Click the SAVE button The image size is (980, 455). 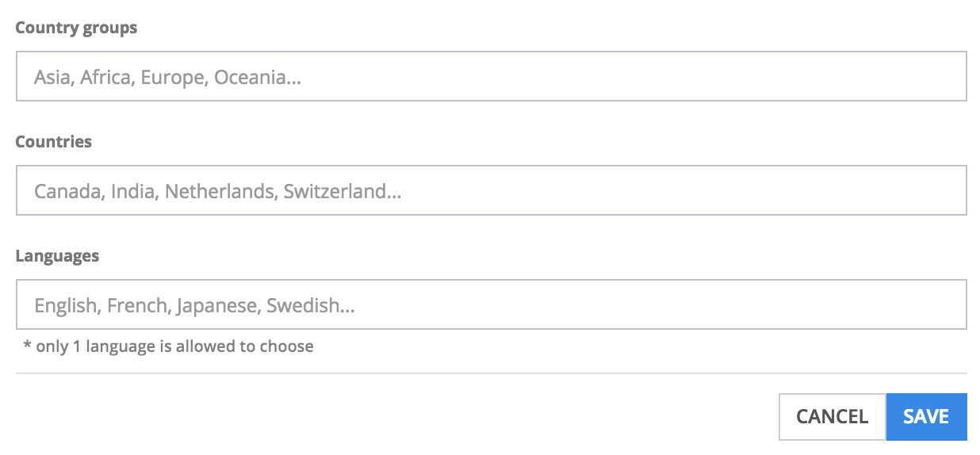pyautogui.click(x=926, y=417)
